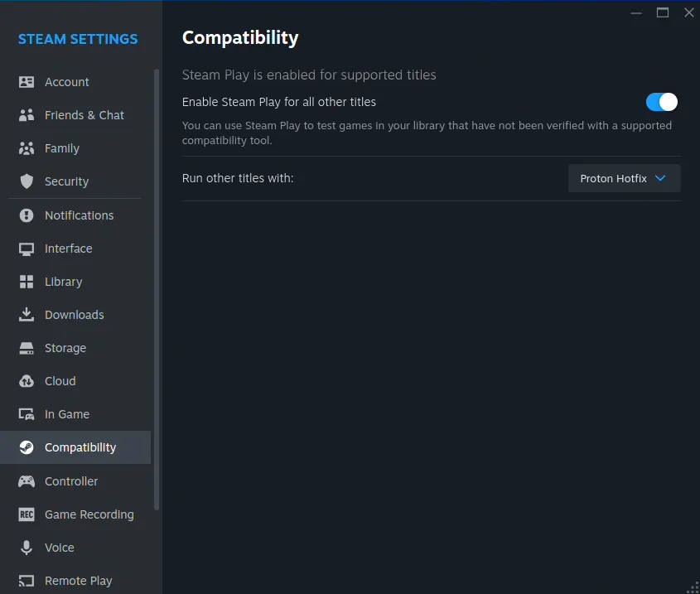Open the Account settings page
The width and height of the screenshot is (700, 594).
tap(75, 82)
